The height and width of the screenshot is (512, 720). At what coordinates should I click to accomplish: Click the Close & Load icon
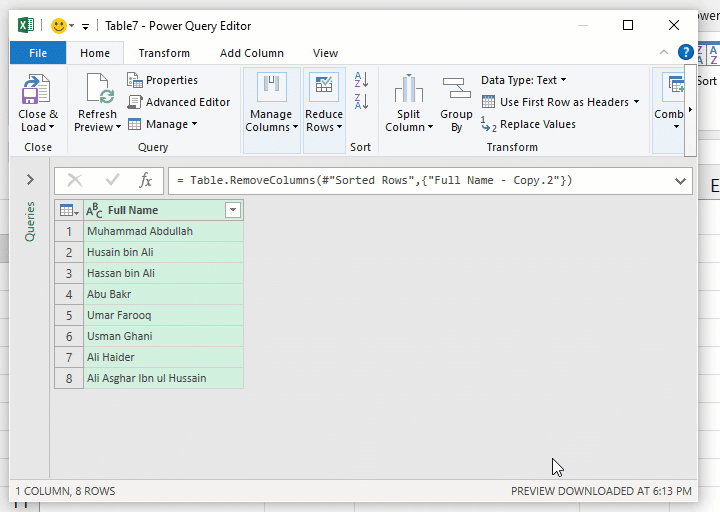(x=36, y=89)
